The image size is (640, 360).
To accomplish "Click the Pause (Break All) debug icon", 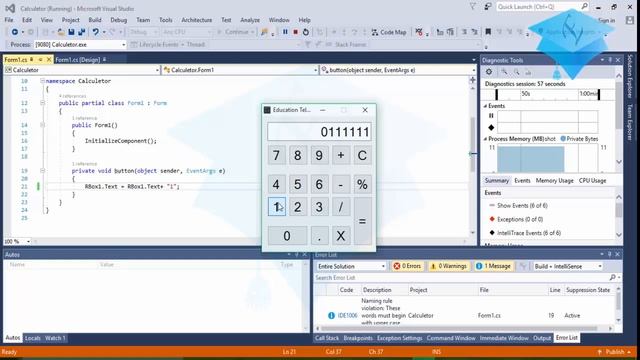I will coord(285,32).
